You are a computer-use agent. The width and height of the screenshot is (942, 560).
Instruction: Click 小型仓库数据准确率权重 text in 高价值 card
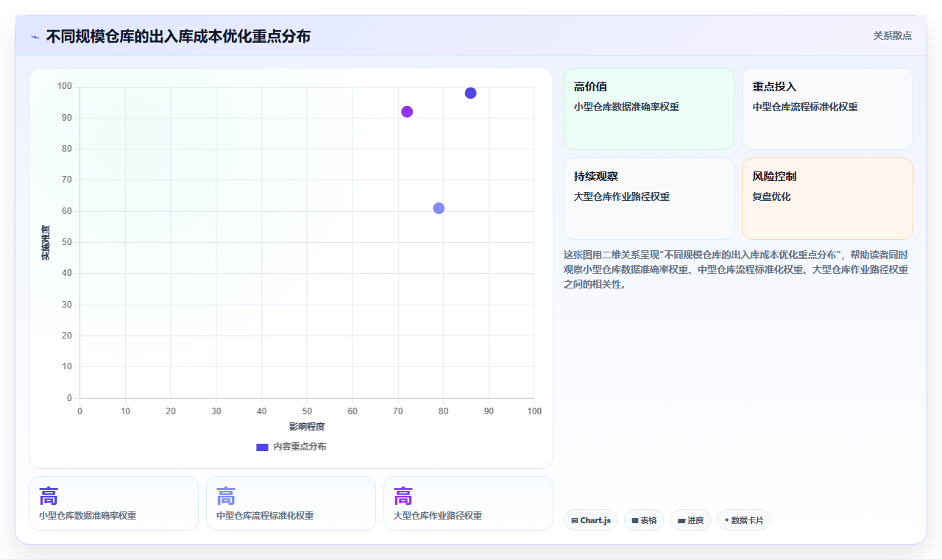(626, 107)
